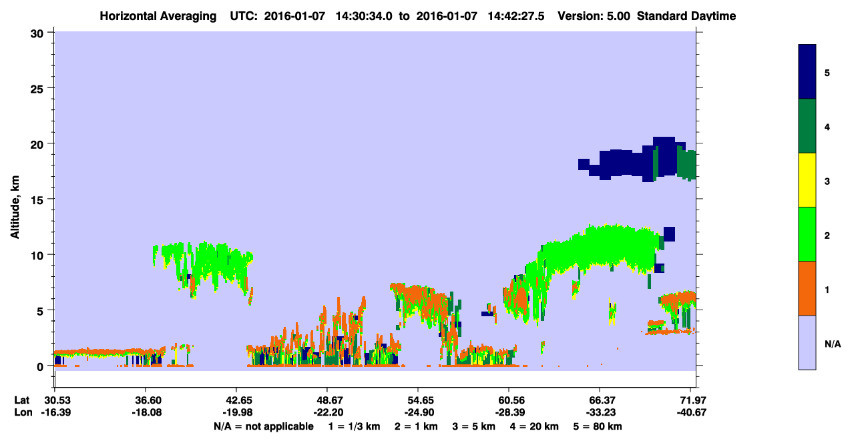Click the latitude value 71.97

[x=690, y=400]
